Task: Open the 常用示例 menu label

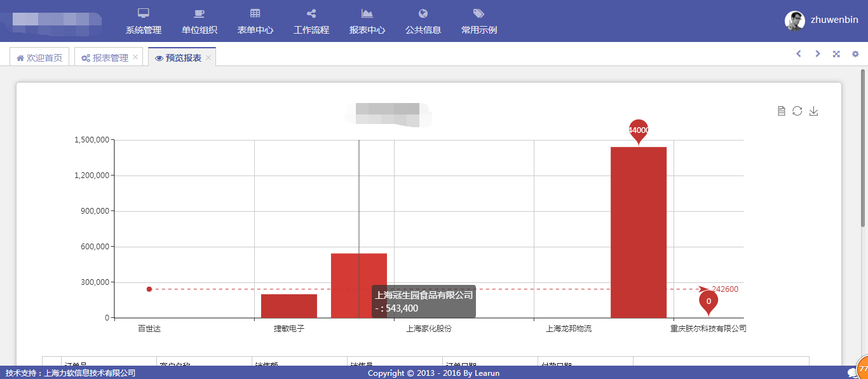Action: (x=479, y=30)
